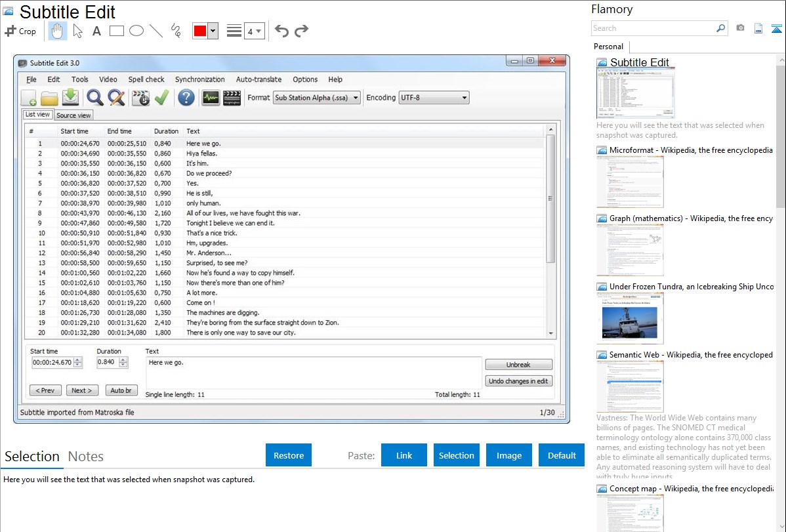The width and height of the screenshot is (786, 532).
Task: Open the Edit menu
Action: coord(54,79)
